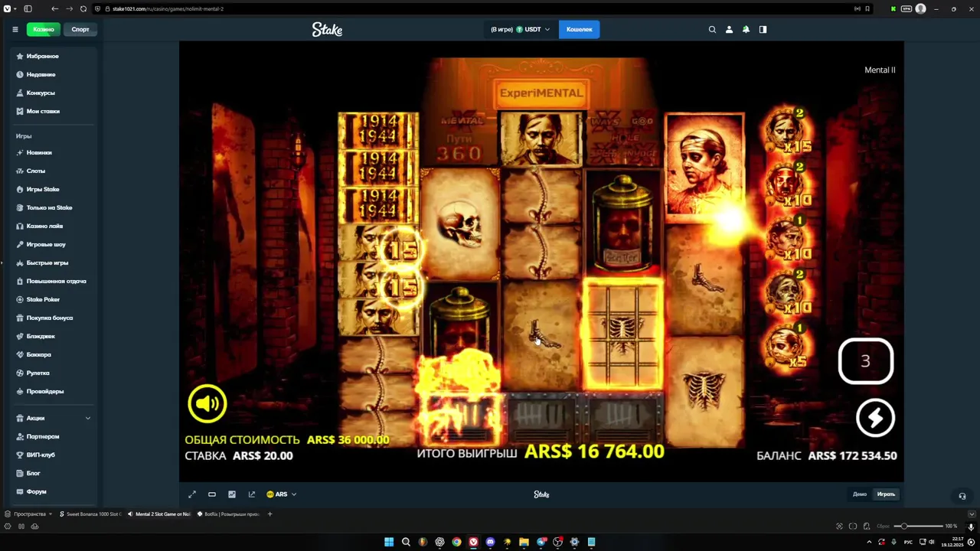Open a new browser tab with plus
Viewport: 980px width, 551px height.
tap(269, 514)
